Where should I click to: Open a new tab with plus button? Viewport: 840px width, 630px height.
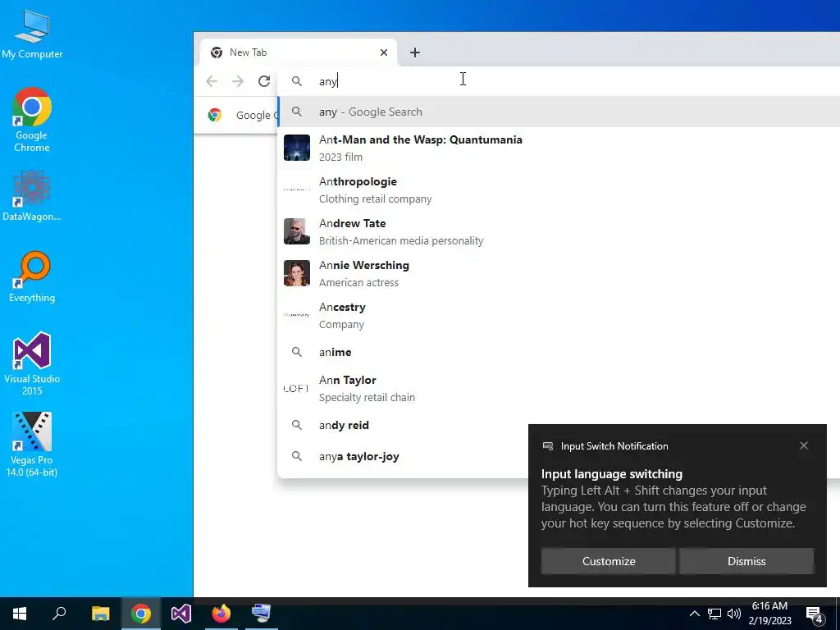click(414, 52)
